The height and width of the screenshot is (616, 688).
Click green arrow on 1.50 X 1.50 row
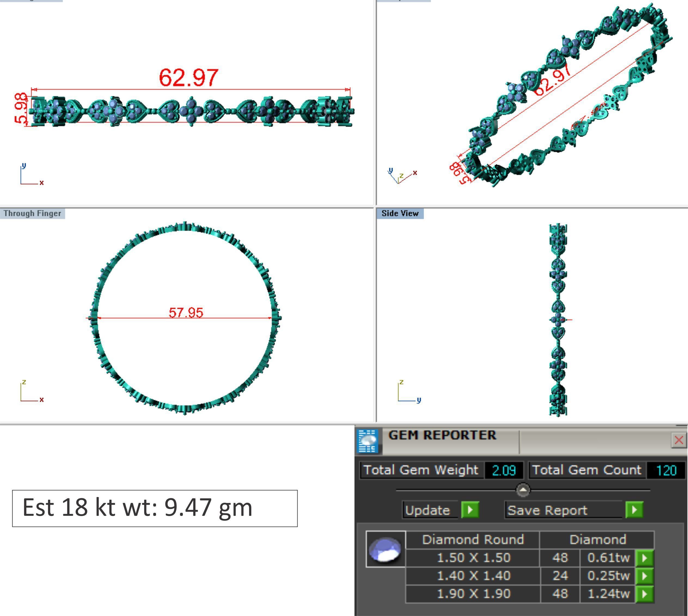(644, 558)
